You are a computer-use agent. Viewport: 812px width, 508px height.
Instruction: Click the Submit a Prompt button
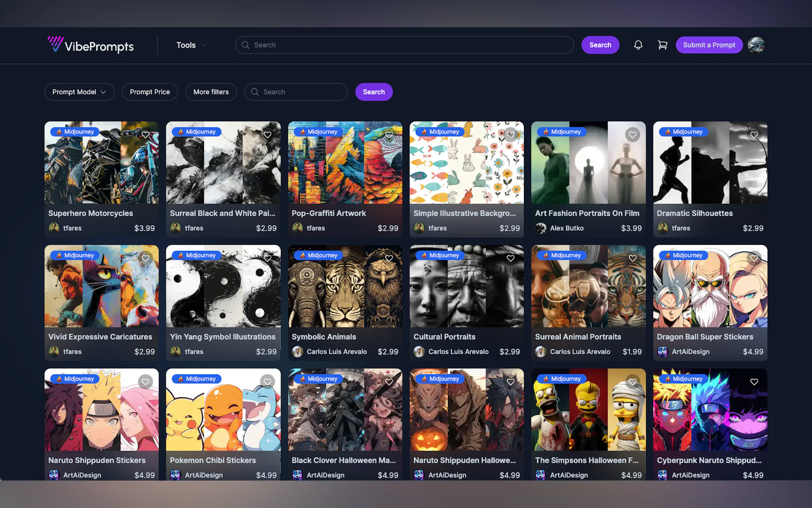point(709,45)
